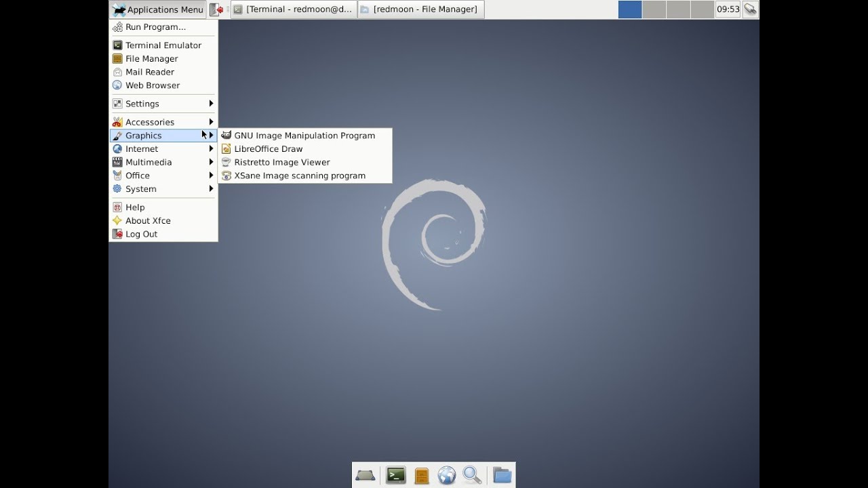This screenshot has width=868, height=488.
Task: Launch LibreOffice Draw from the submenu
Action: coord(304,149)
